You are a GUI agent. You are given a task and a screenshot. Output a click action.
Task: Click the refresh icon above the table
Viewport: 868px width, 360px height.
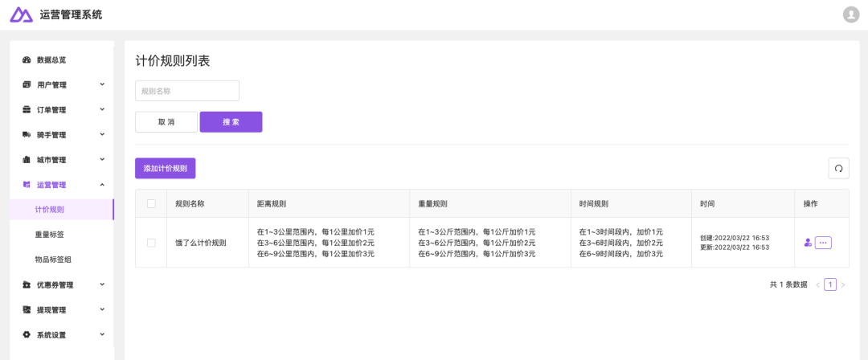(838, 168)
